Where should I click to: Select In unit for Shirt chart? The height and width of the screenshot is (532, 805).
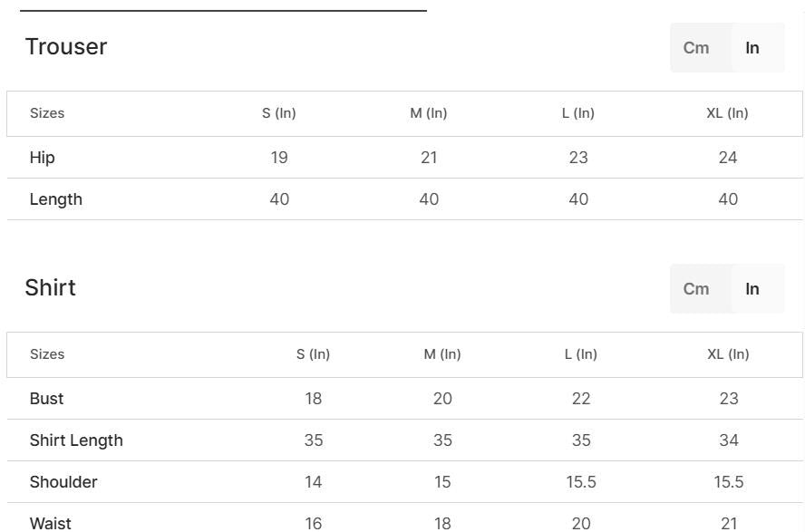[752, 289]
